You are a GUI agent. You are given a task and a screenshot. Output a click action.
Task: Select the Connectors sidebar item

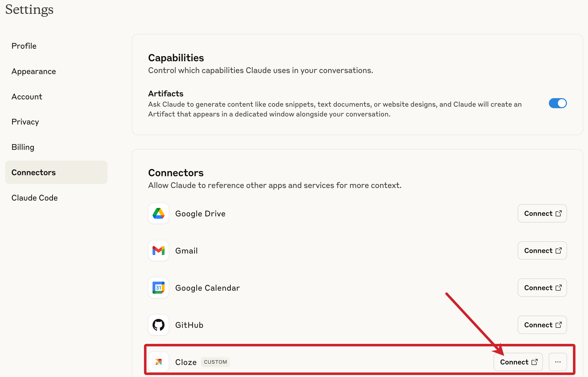tap(56, 172)
